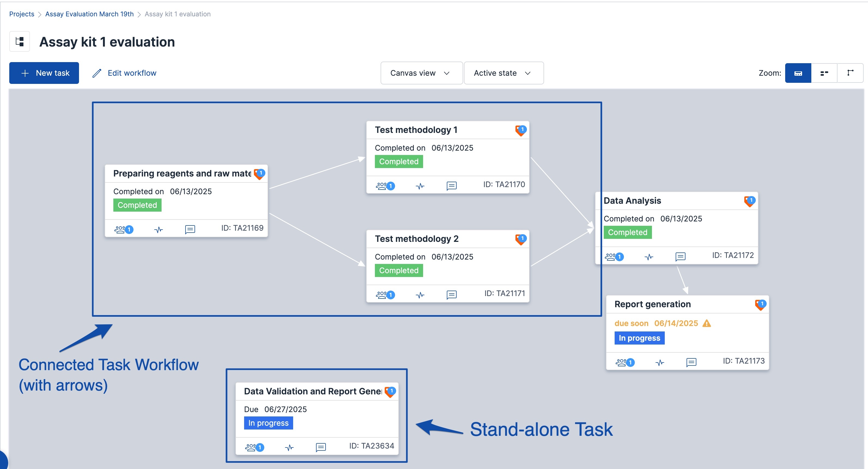868x469 pixels.
Task: Switch to medium compact zoom level
Action: (824, 73)
